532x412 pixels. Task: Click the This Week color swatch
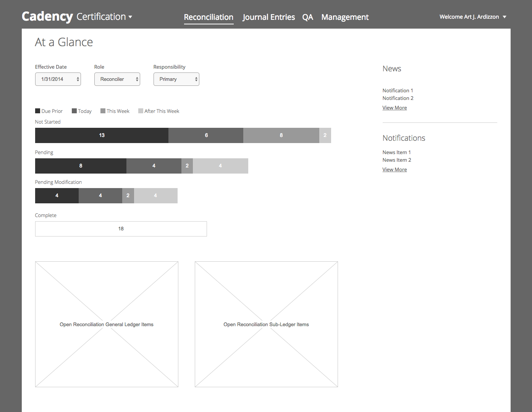coord(103,111)
